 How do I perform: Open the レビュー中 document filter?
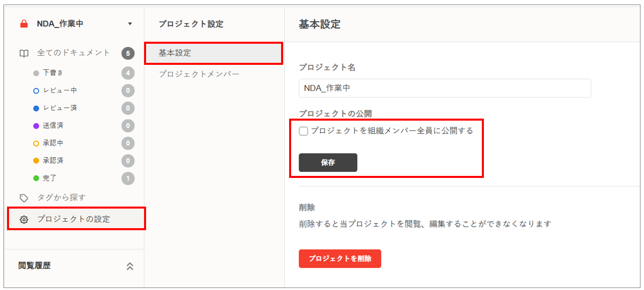click(x=60, y=90)
